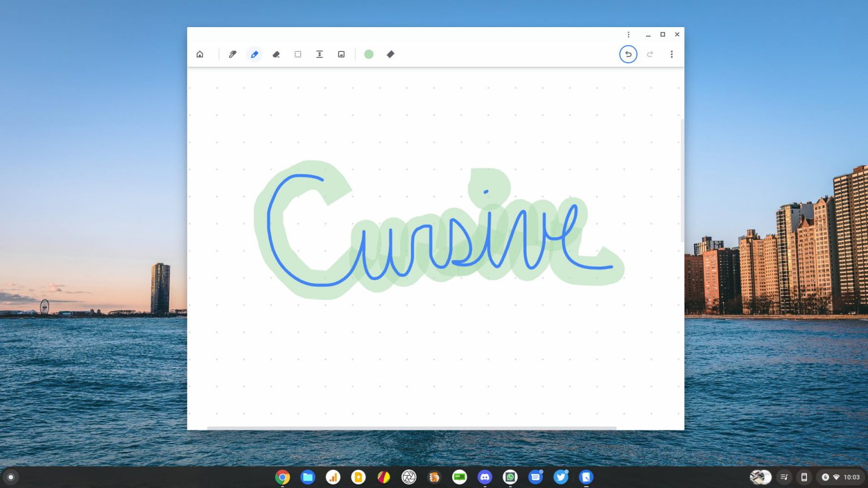Select the Eraser tool
Viewport: 868px width, 488px height.
point(276,54)
